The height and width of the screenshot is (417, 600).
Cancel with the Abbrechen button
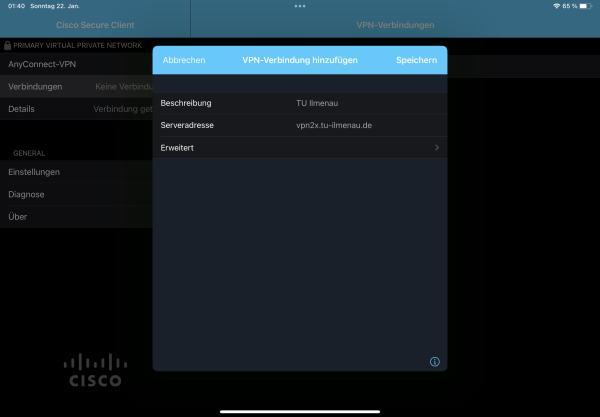click(184, 60)
